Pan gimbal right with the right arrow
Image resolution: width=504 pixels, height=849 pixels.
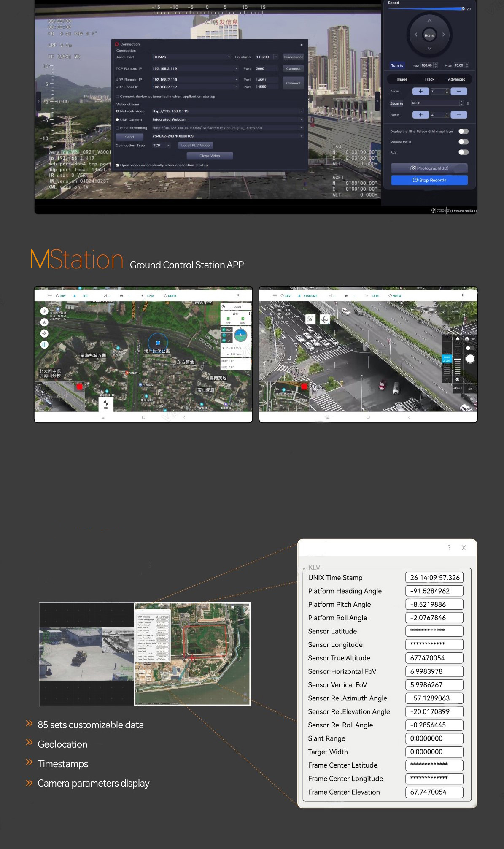click(443, 35)
